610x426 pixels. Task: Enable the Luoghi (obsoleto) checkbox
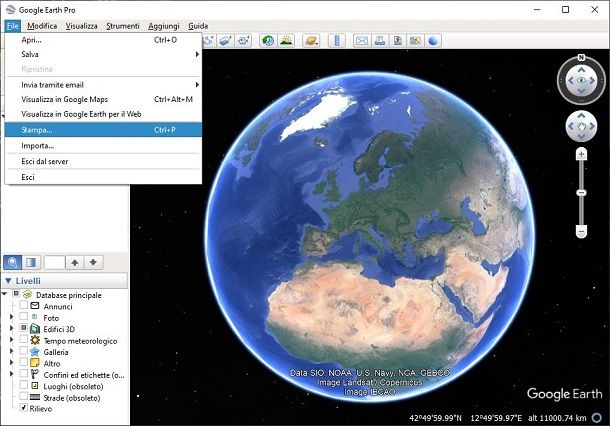(x=24, y=385)
